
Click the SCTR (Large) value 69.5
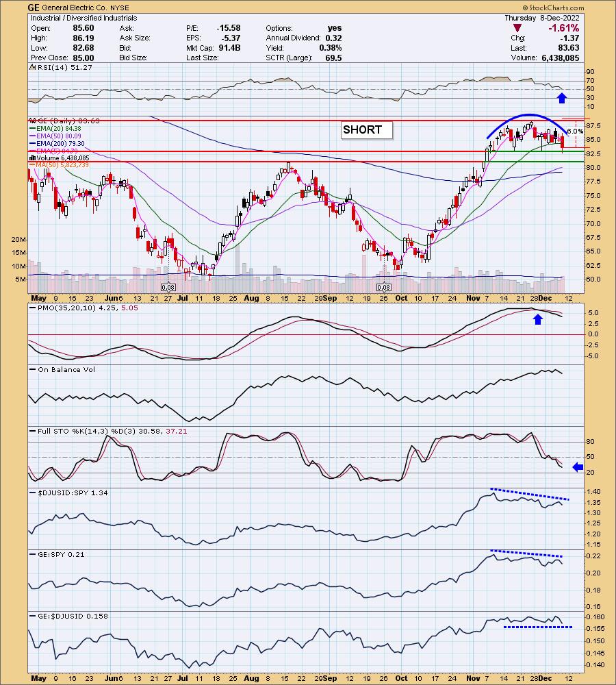coord(333,58)
